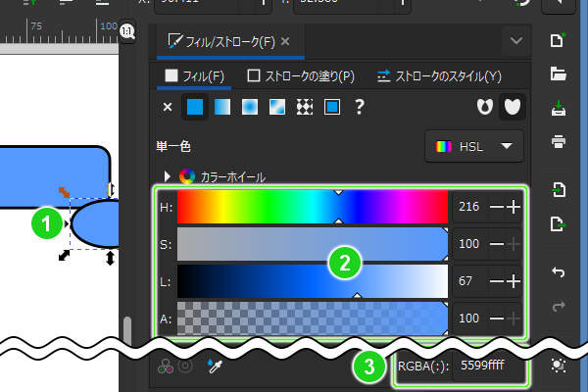This screenshot has height=392, width=588.
Task: Choose the linear gradient fill button
Action: click(x=222, y=107)
